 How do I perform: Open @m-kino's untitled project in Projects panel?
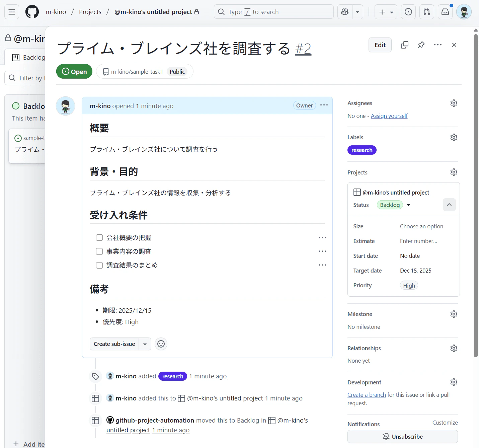click(x=396, y=193)
